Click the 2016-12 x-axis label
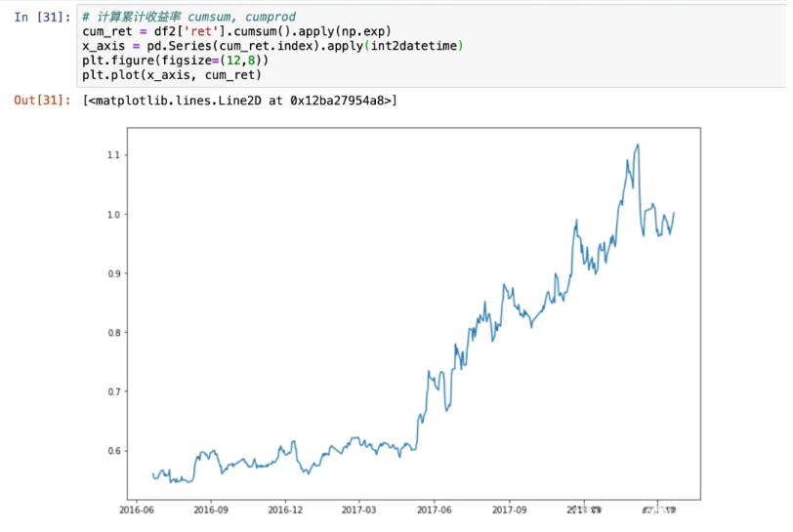The height and width of the screenshot is (532, 793). click(285, 510)
